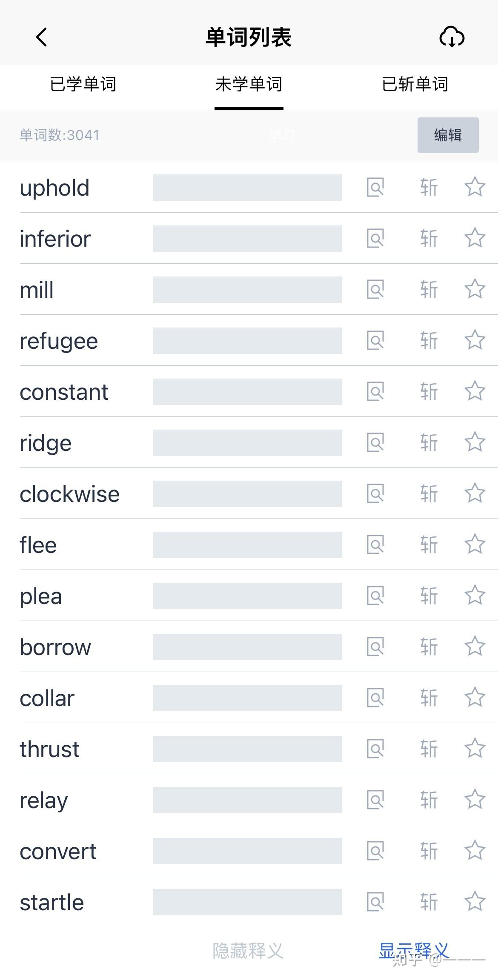Tap the 斩 icon beside clockwise

point(429,493)
